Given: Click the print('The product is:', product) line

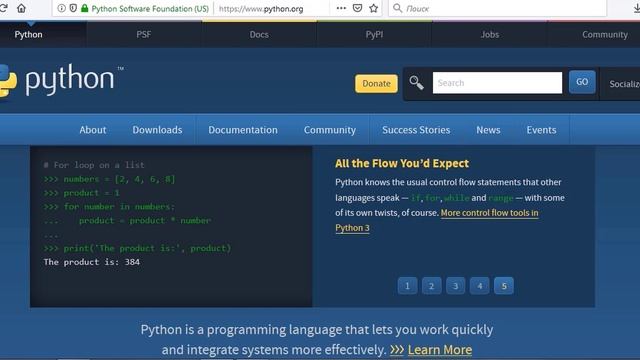Looking at the screenshot, I should pos(138,248).
